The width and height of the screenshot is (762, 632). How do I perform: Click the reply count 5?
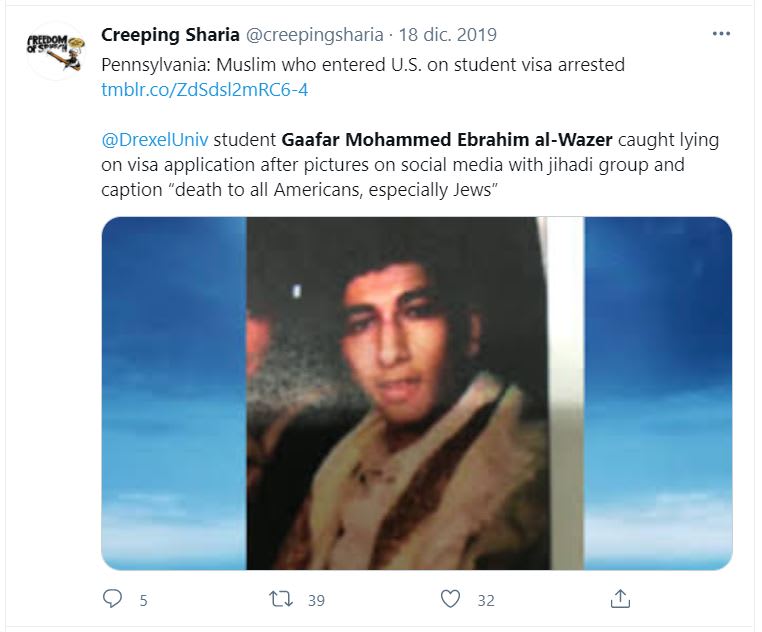click(143, 601)
